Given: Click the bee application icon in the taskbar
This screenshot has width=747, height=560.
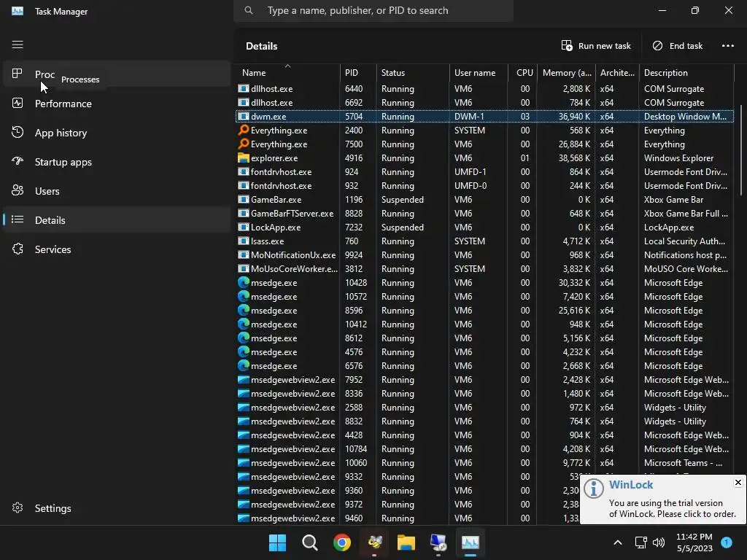Looking at the screenshot, I should (374, 542).
